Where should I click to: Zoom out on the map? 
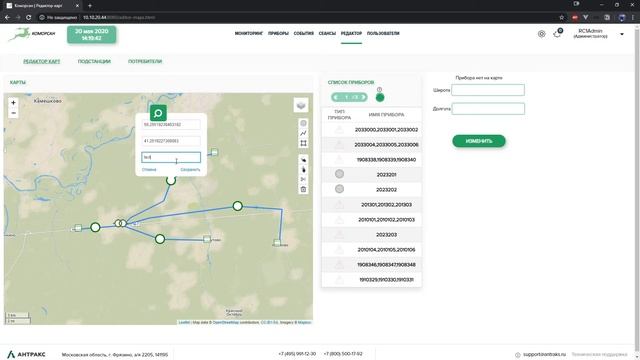[x=13, y=113]
